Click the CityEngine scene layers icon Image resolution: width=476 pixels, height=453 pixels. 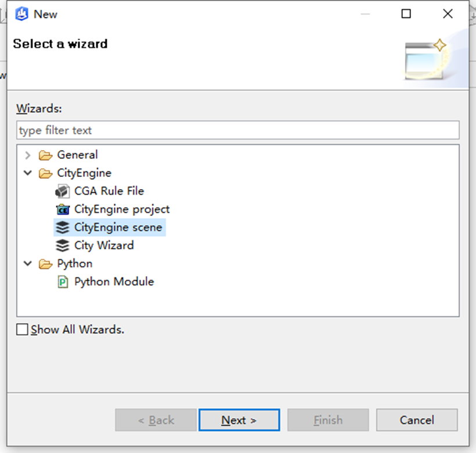point(63,227)
